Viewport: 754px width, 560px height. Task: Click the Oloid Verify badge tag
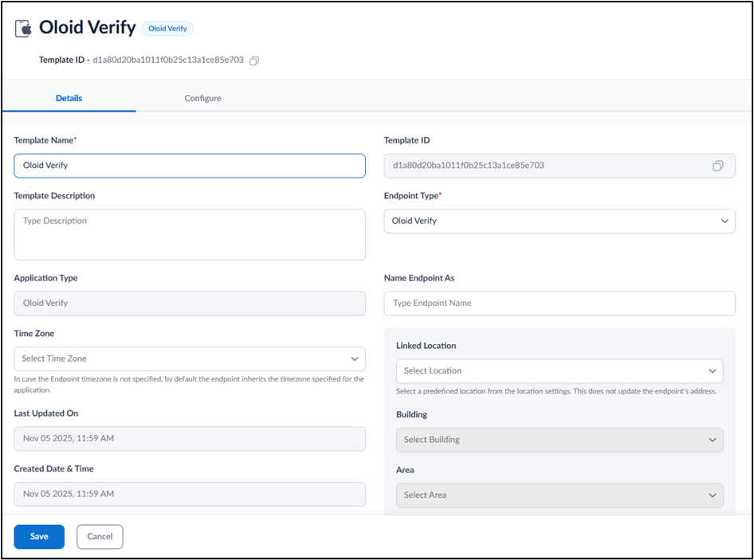(x=167, y=29)
